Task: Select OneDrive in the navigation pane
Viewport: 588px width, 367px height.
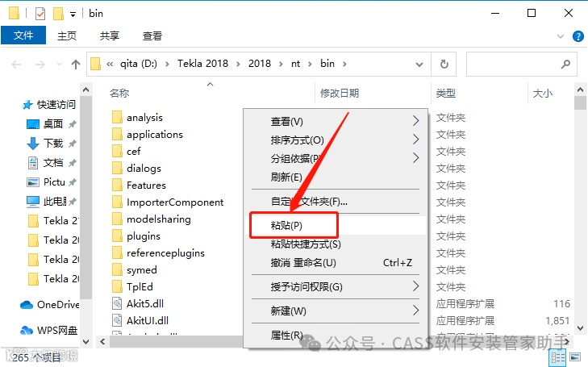Action: click(x=58, y=305)
